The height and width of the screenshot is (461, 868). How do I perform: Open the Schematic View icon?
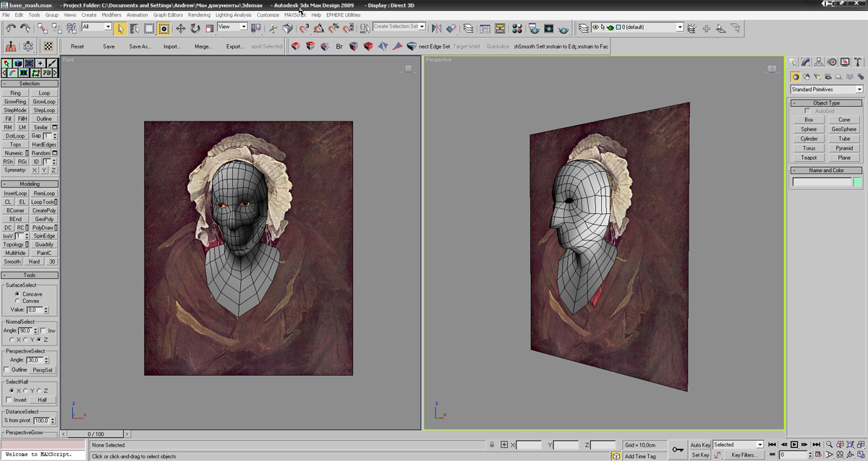pos(499,28)
